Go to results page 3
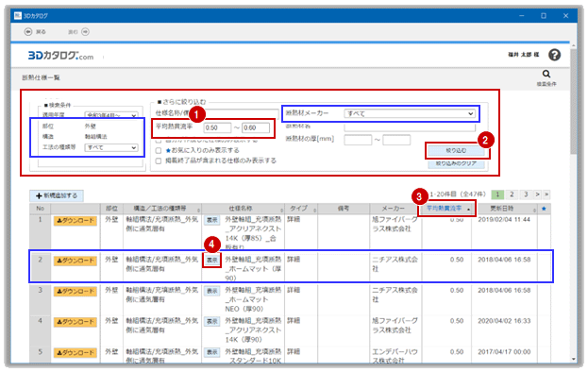 point(526,194)
